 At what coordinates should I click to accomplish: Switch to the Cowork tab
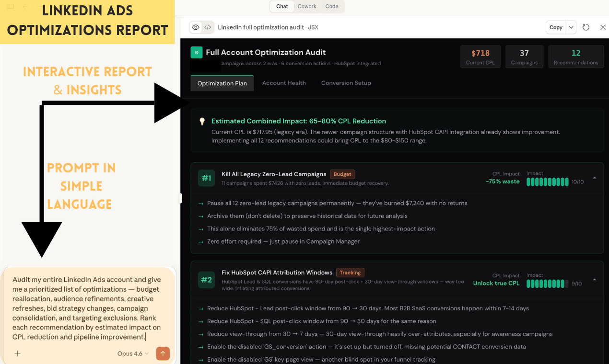tap(307, 6)
